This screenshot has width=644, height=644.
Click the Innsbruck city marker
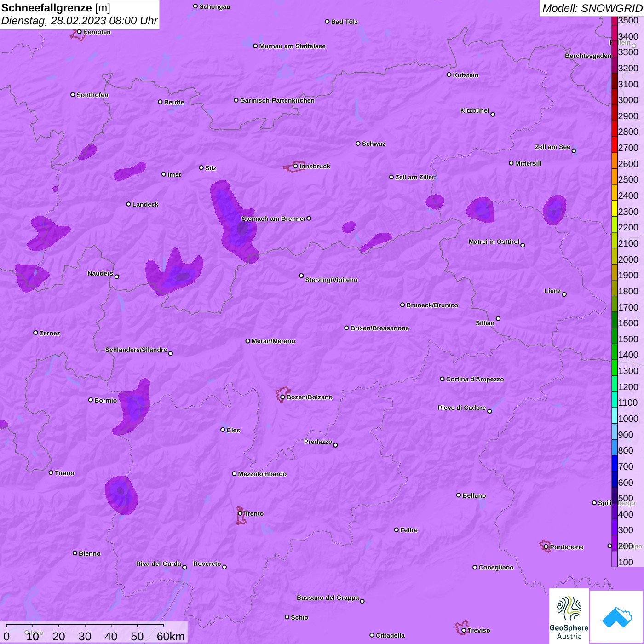click(x=296, y=166)
